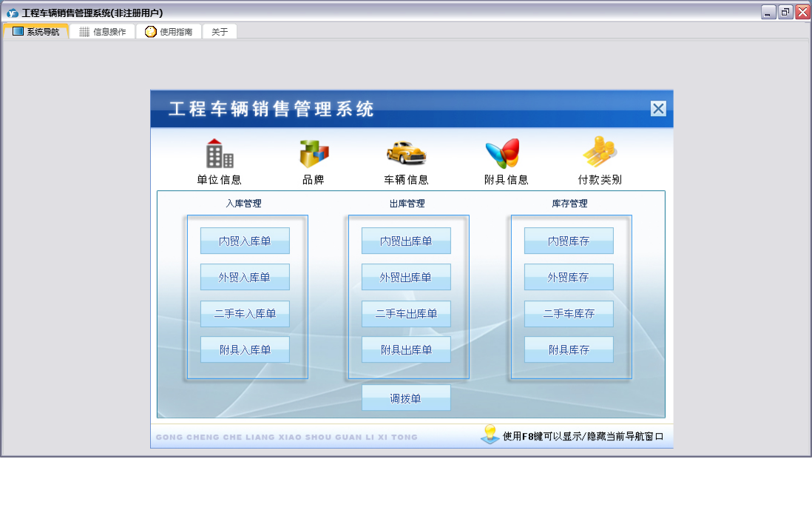
Task: Switch to the 系统导航 tab
Action: pyautogui.click(x=35, y=32)
